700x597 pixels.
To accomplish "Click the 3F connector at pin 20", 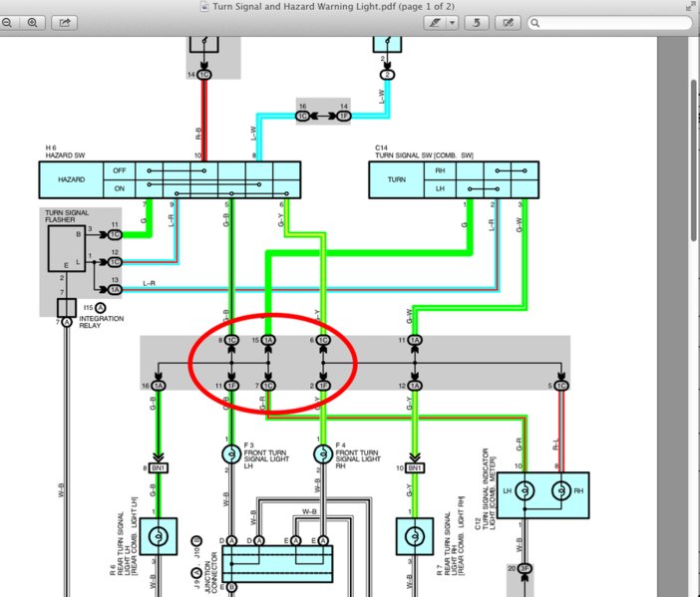I will tap(525, 569).
